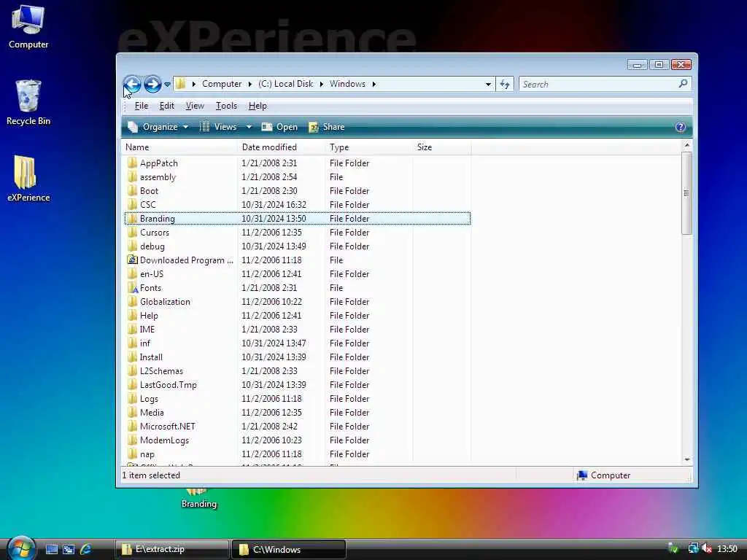Click the muted volume tray icon

[706, 548]
